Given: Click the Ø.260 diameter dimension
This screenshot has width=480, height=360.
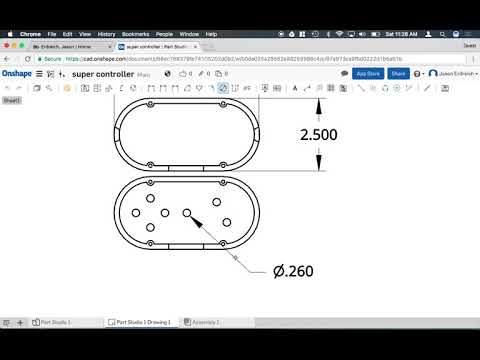Looking at the screenshot, I should [x=293, y=271].
